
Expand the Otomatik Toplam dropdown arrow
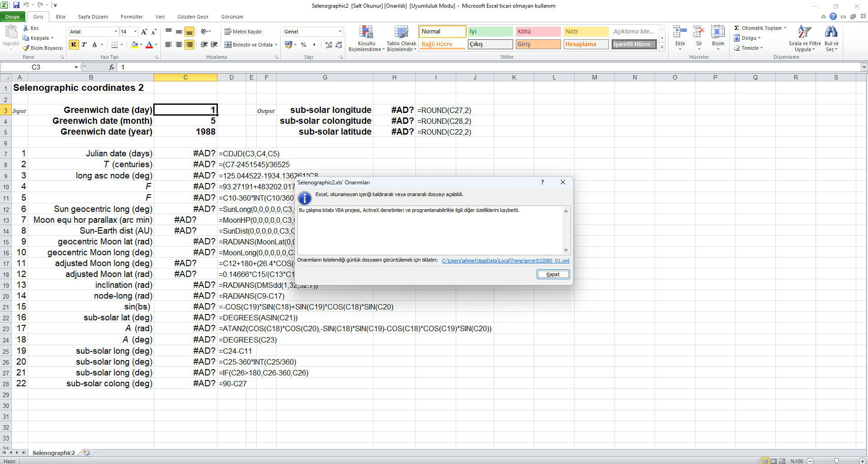click(785, 28)
